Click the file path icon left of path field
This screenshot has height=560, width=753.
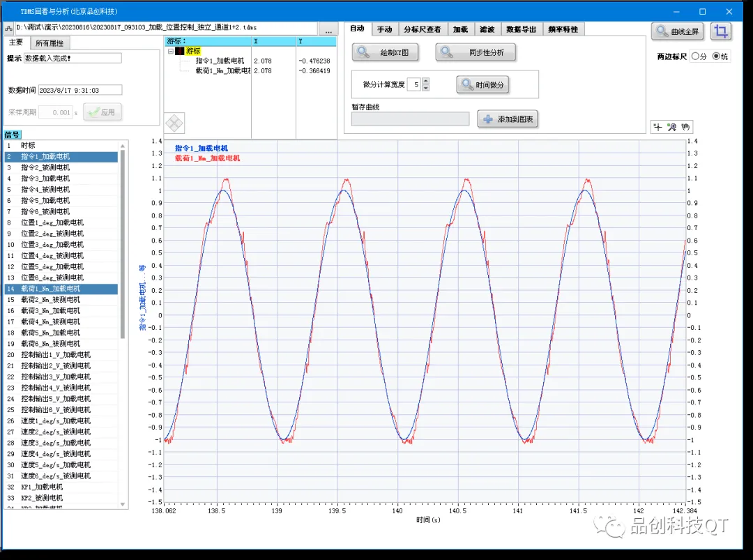click(x=8, y=29)
